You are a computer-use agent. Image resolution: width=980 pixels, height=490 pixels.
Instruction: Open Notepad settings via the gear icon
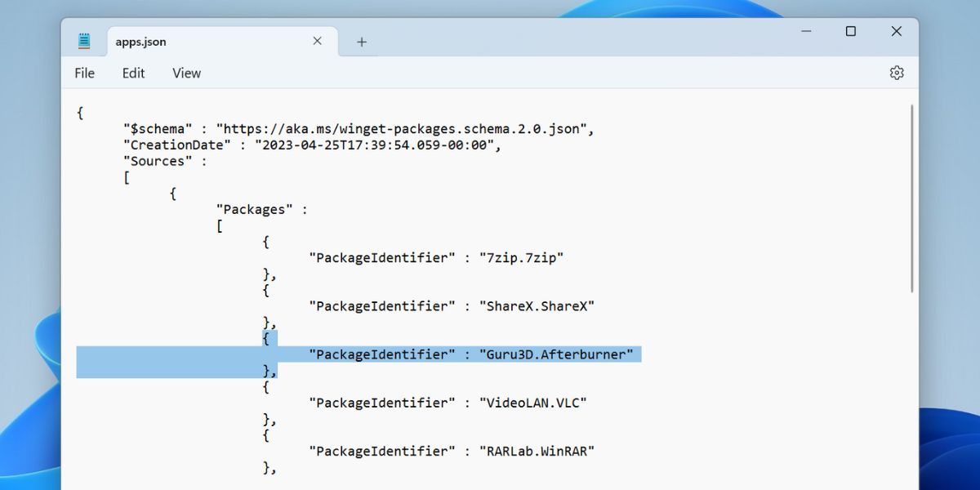897,73
